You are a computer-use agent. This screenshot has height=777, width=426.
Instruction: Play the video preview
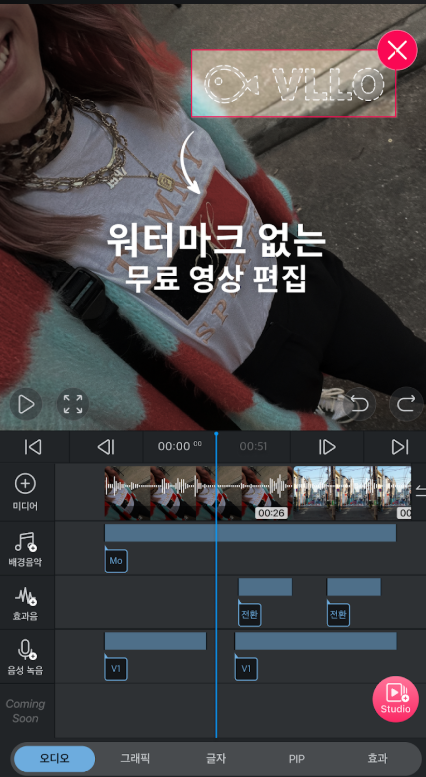click(x=26, y=404)
